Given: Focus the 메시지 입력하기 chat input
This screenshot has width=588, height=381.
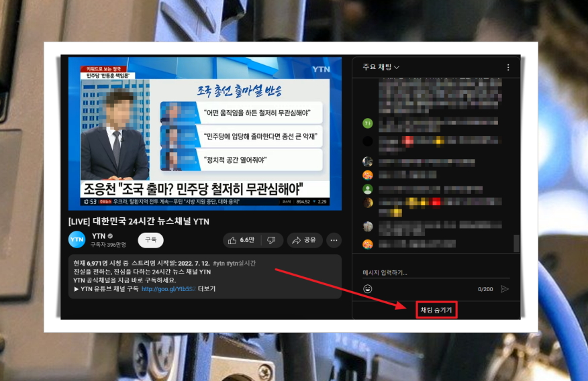Looking at the screenshot, I should (436, 273).
